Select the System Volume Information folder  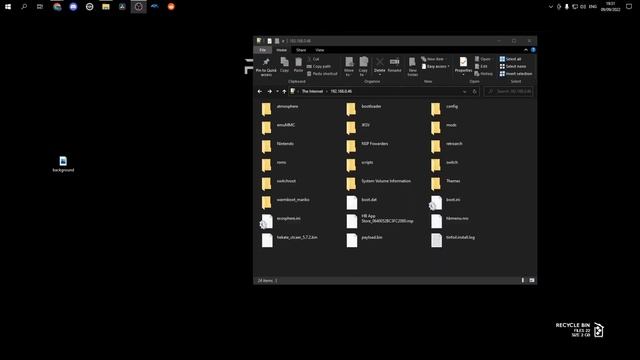point(378,183)
